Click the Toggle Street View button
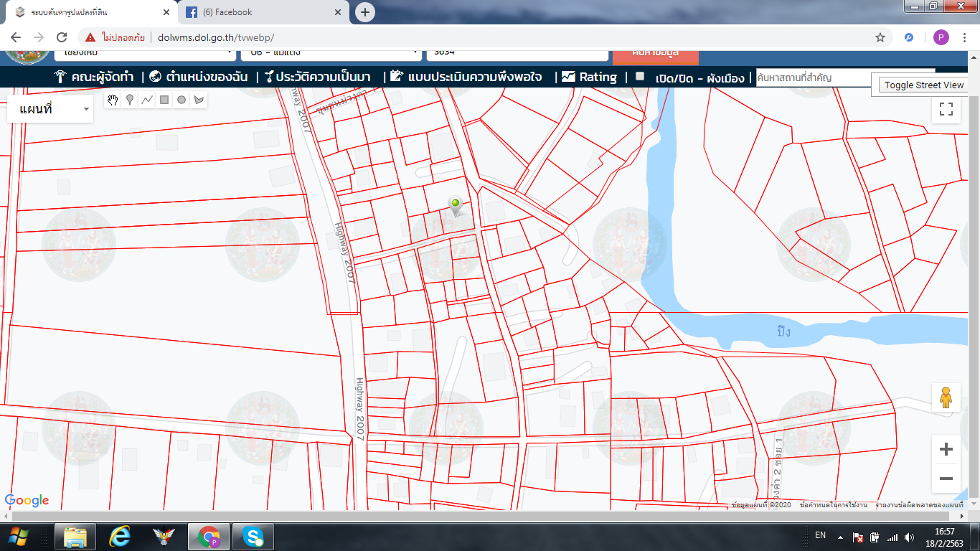 pos(923,85)
